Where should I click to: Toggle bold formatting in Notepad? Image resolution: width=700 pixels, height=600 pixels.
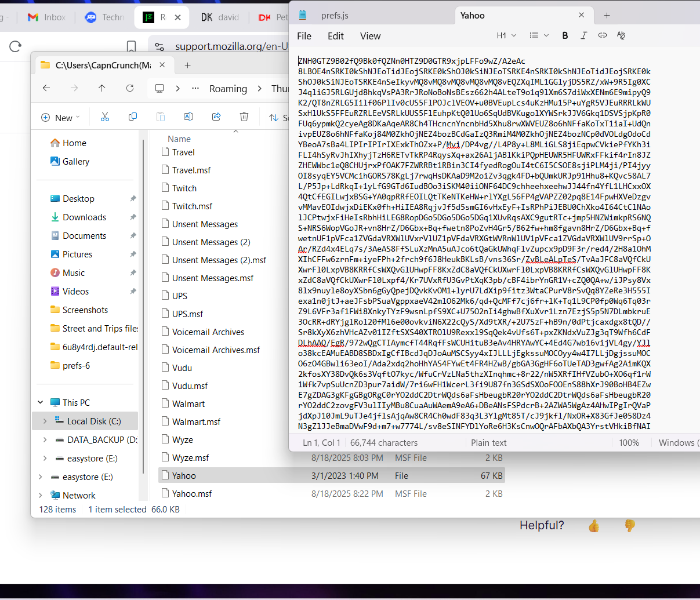point(565,35)
